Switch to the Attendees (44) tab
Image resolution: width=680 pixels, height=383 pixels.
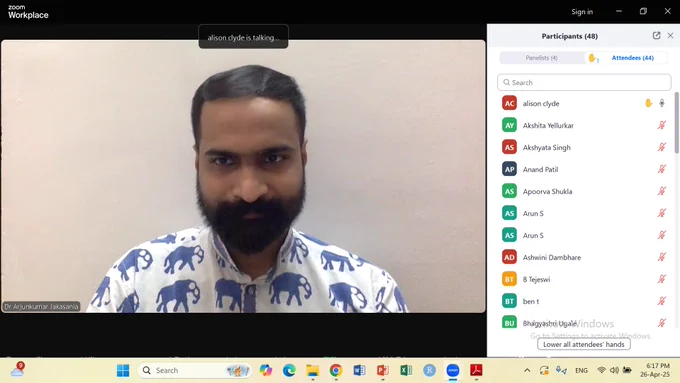632,58
